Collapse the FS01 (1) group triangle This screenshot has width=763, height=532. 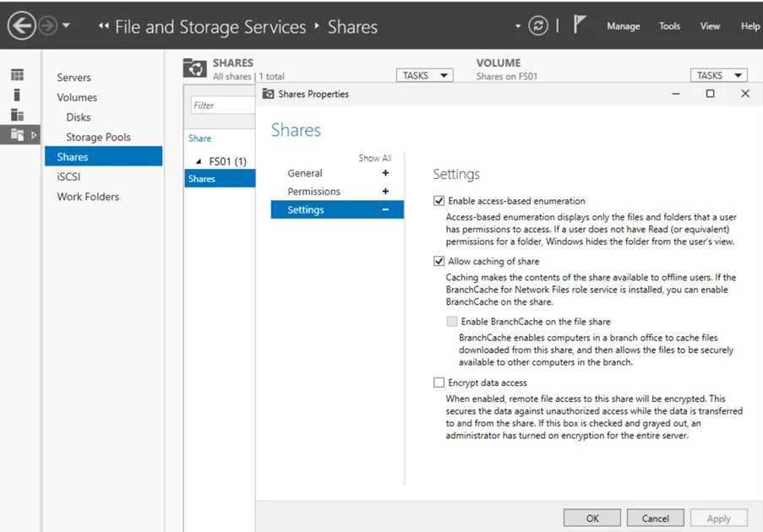pyautogui.click(x=199, y=161)
